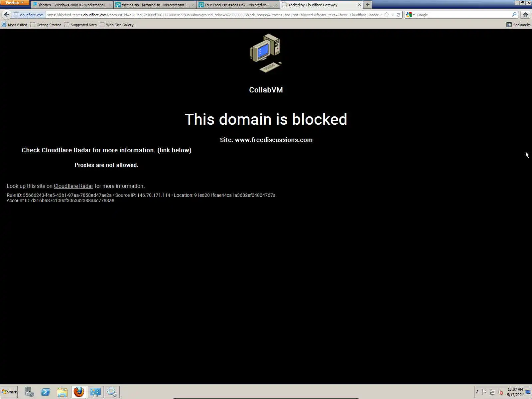Open the URL history dropdown arrow
This screenshot has height=399, width=532.
393,15
